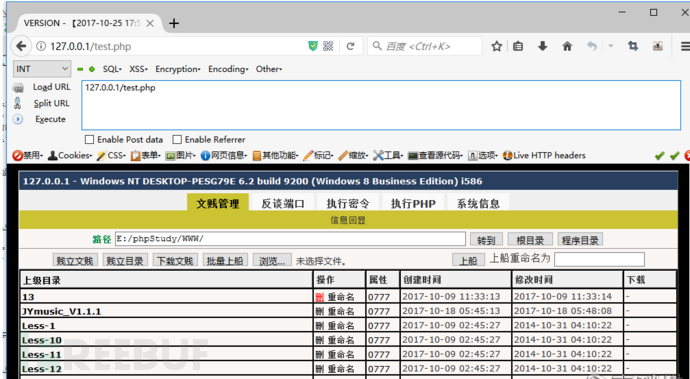Click the 下裁文贱 download file button
This screenshot has width=690, height=379.
[176, 260]
